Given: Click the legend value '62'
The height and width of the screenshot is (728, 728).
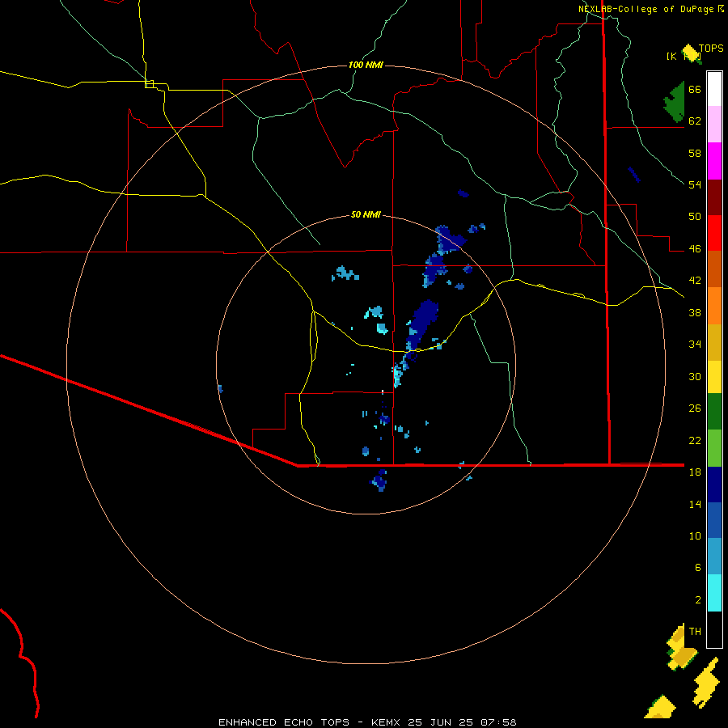Looking at the screenshot, I should [x=695, y=121].
